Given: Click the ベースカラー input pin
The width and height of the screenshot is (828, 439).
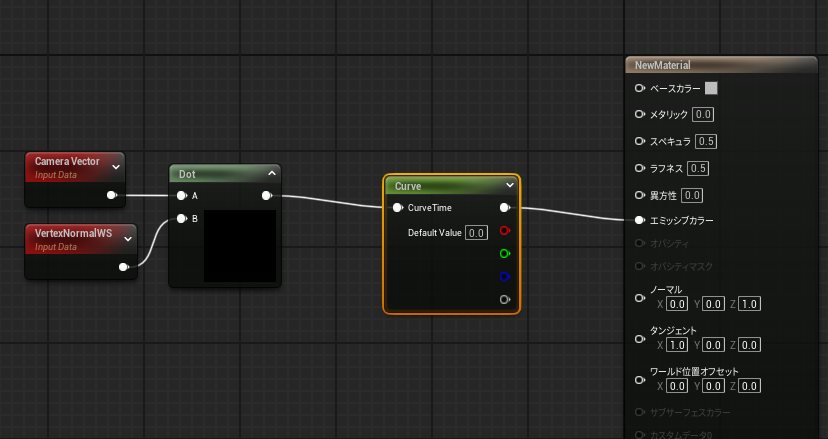Looking at the screenshot, I should (640, 89).
